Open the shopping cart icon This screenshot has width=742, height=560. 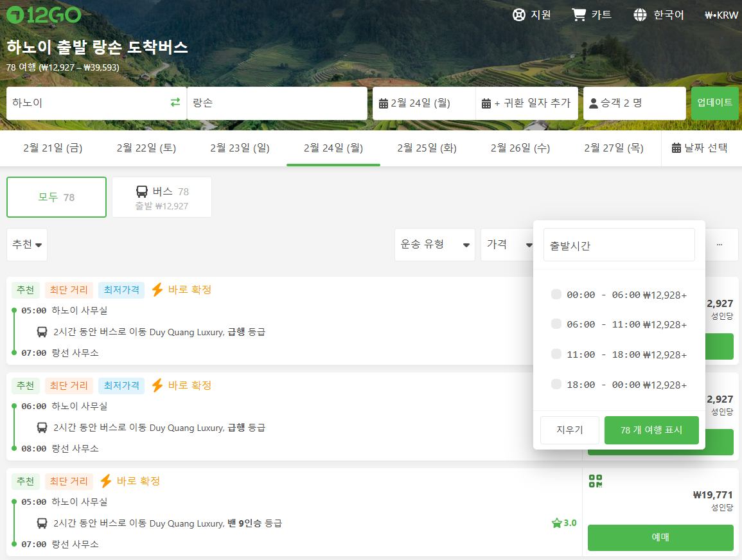click(x=579, y=15)
